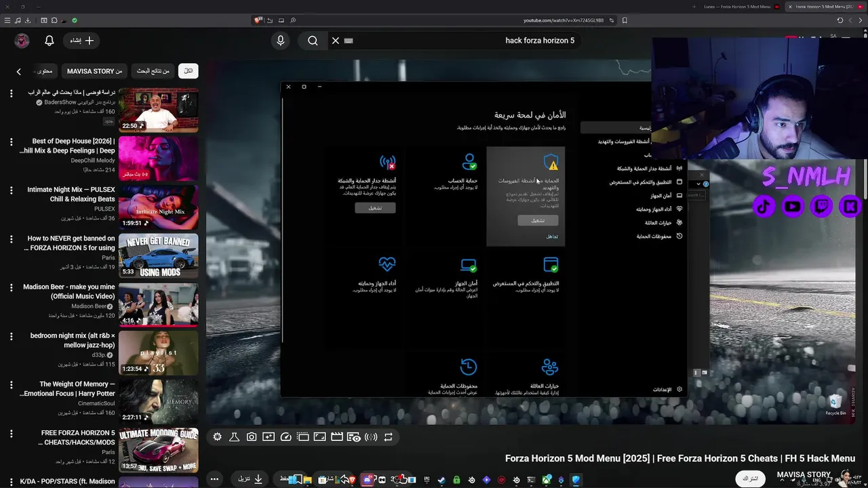
Task: Click تشغيل under virus and threat protection tile
Action: (x=538, y=220)
